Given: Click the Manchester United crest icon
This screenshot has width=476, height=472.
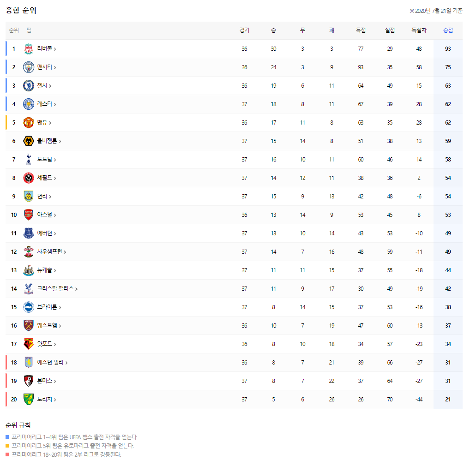Looking at the screenshot, I should coord(28,122).
